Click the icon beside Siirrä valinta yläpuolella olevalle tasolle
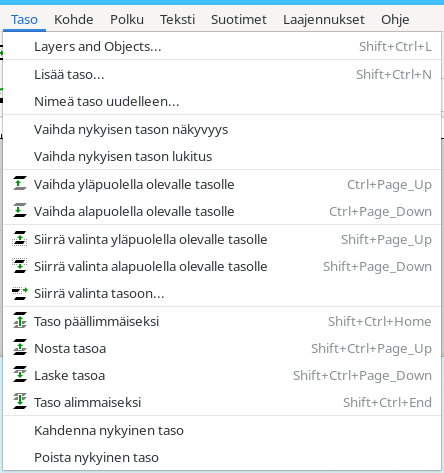Screen dimensions: 444x473 (x=20, y=239)
